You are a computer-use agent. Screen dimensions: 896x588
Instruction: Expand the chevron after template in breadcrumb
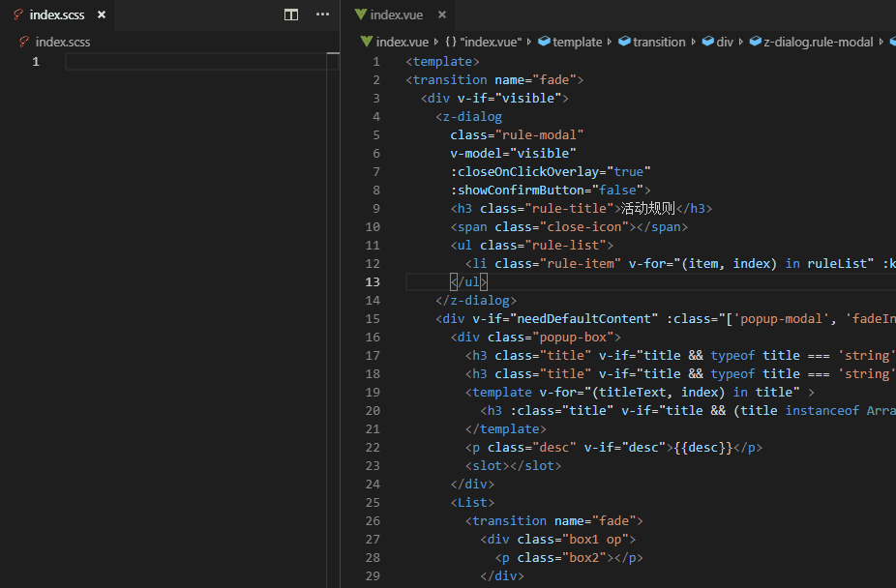click(610, 42)
